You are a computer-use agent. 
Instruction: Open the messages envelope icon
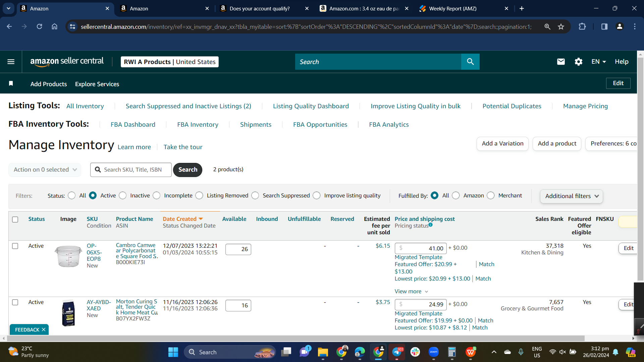pos(561,62)
